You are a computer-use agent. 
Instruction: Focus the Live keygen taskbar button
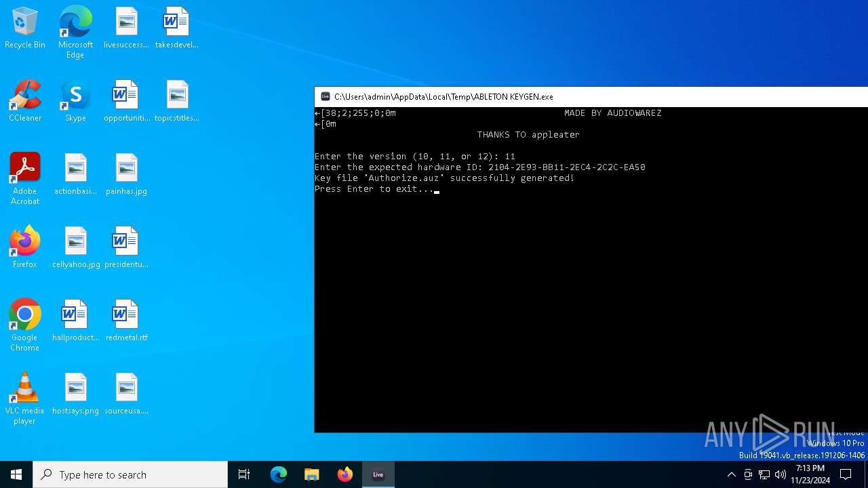[x=378, y=474]
